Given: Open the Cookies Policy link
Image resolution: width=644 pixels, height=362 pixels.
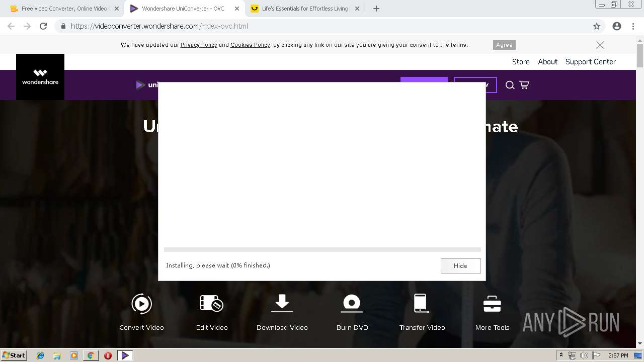Looking at the screenshot, I should pos(250,45).
